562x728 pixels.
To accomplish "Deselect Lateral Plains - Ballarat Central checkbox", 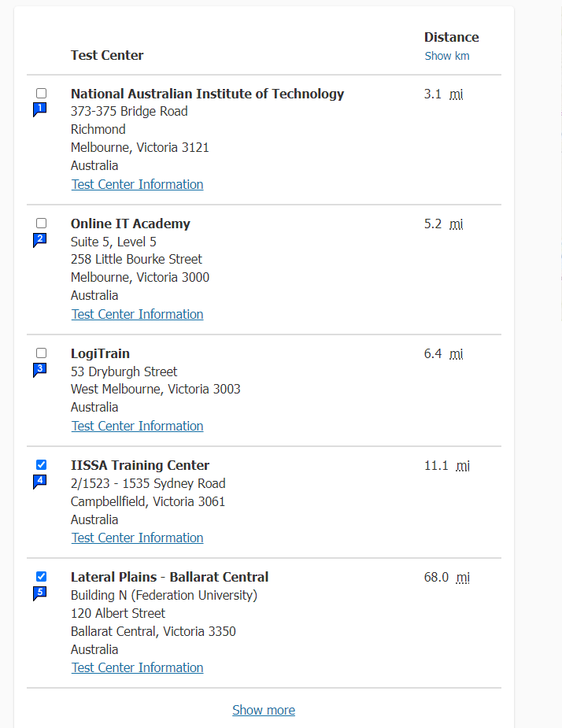I will coord(42,577).
